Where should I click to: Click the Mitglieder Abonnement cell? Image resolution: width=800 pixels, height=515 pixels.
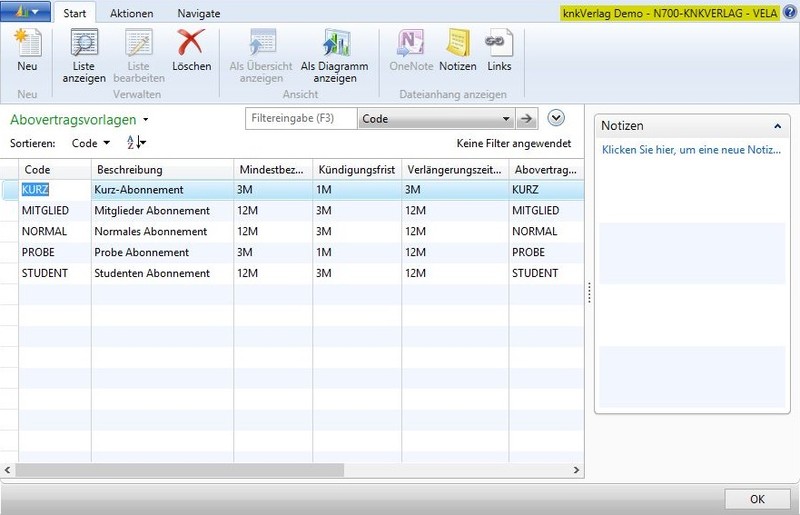[162, 210]
